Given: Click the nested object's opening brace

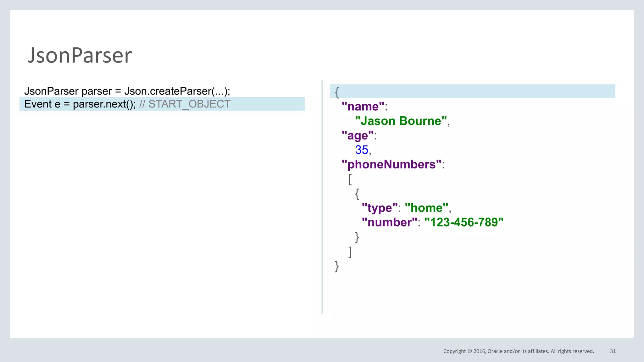Looking at the screenshot, I should coord(357,194).
